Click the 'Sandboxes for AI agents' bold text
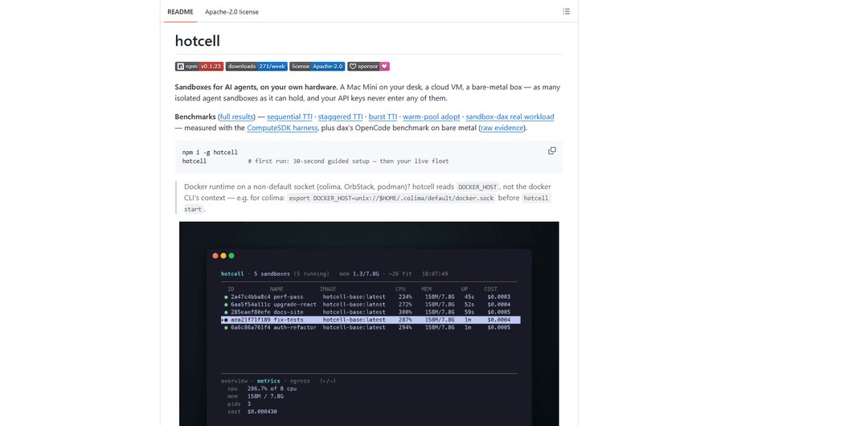Screen dimensions: 868x426 click(256, 87)
